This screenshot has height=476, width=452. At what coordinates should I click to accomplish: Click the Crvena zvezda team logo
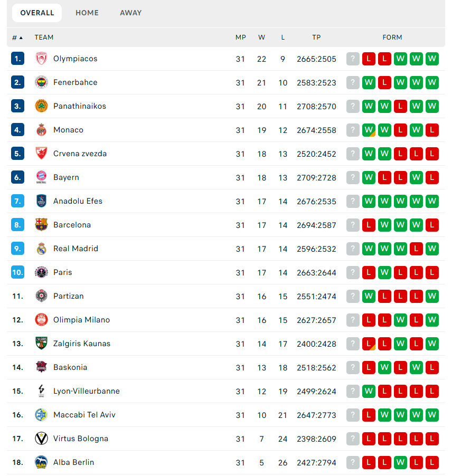coord(41,154)
